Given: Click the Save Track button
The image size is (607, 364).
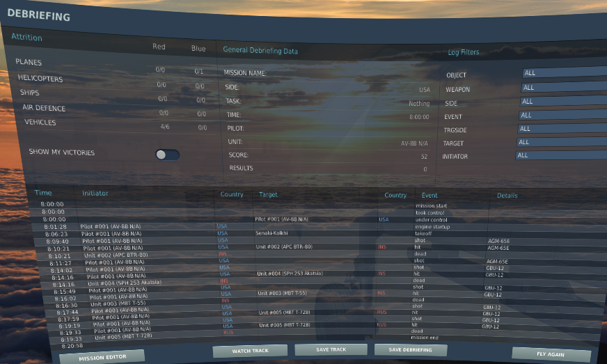Looking at the screenshot, I should point(331,349).
